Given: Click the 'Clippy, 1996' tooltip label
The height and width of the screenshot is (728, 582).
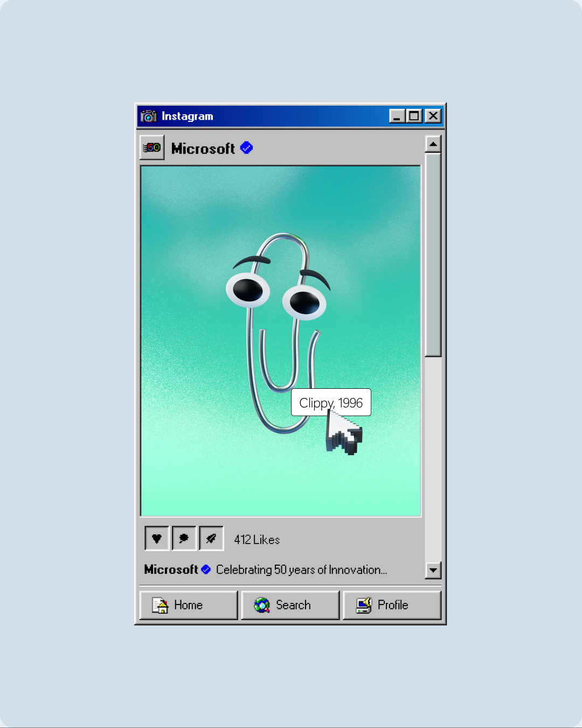Looking at the screenshot, I should point(331,402).
